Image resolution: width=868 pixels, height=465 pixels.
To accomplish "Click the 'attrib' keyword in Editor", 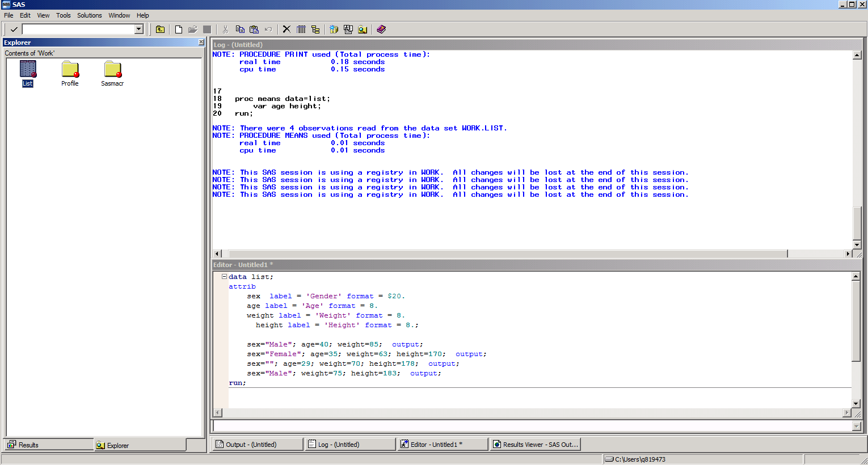I will pyautogui.click(x=242, y=286).
